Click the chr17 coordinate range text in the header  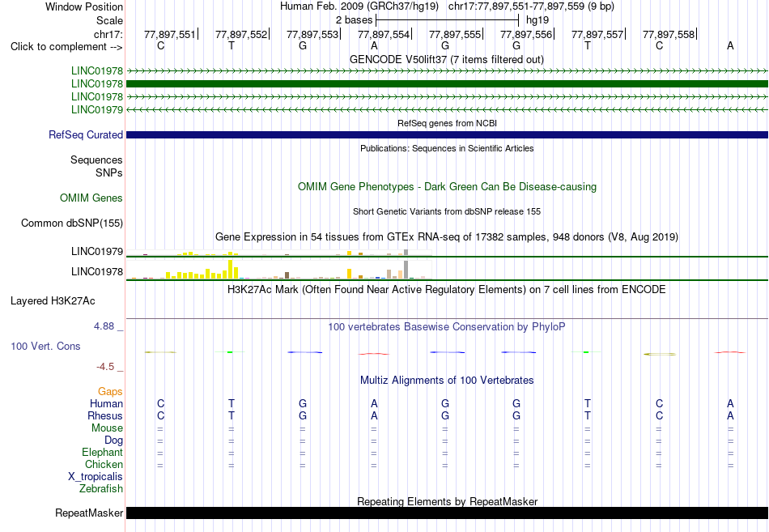pyautogui.click(x=531, y=6)
